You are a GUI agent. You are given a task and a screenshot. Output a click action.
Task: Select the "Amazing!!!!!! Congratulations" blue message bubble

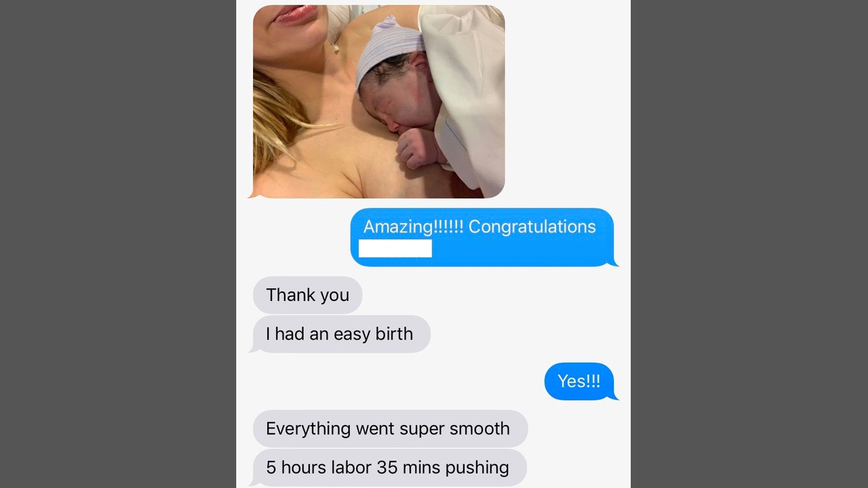pyautogui.click(x=482, y=237)
